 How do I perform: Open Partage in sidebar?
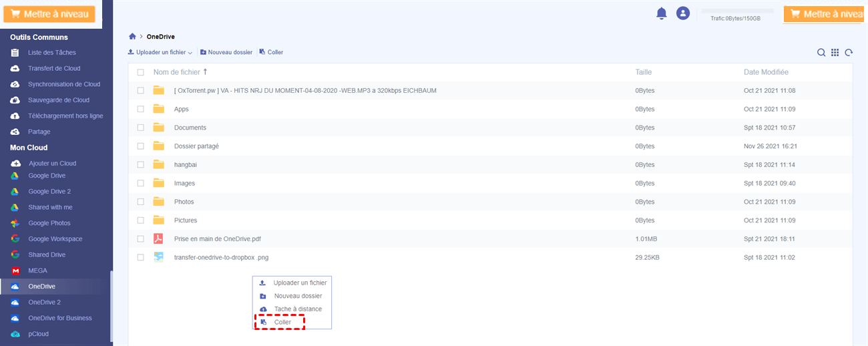(x=39, y=132)
